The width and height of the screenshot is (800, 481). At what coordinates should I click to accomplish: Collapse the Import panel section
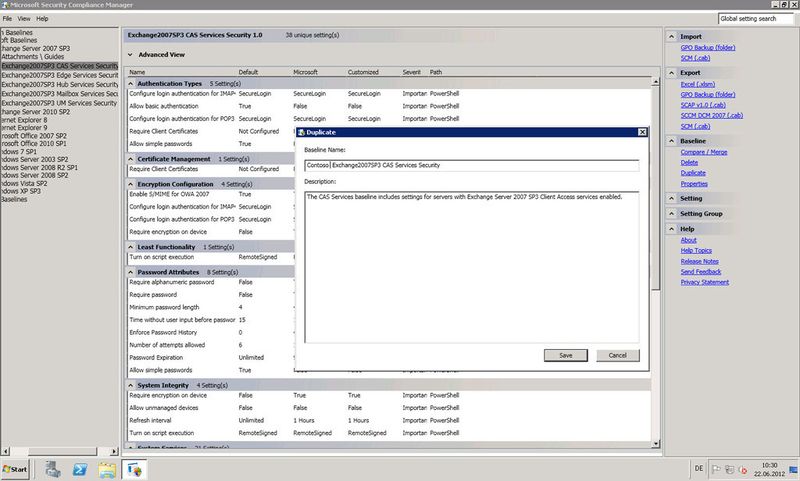671,37
